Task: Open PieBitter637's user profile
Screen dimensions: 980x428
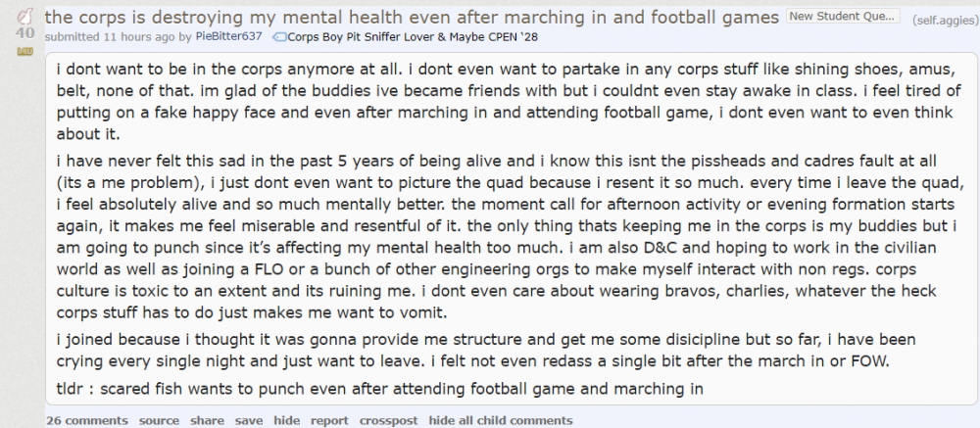Action: (228, 37)
